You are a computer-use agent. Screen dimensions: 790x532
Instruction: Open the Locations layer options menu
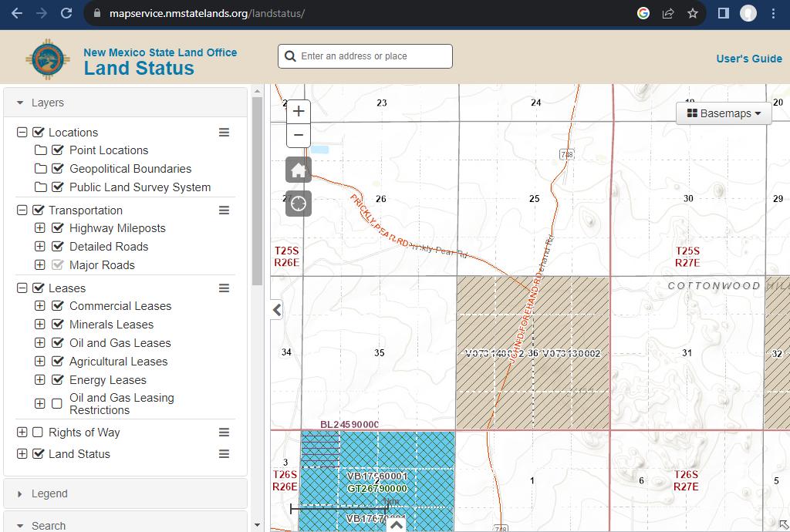(x=225, y=133)
